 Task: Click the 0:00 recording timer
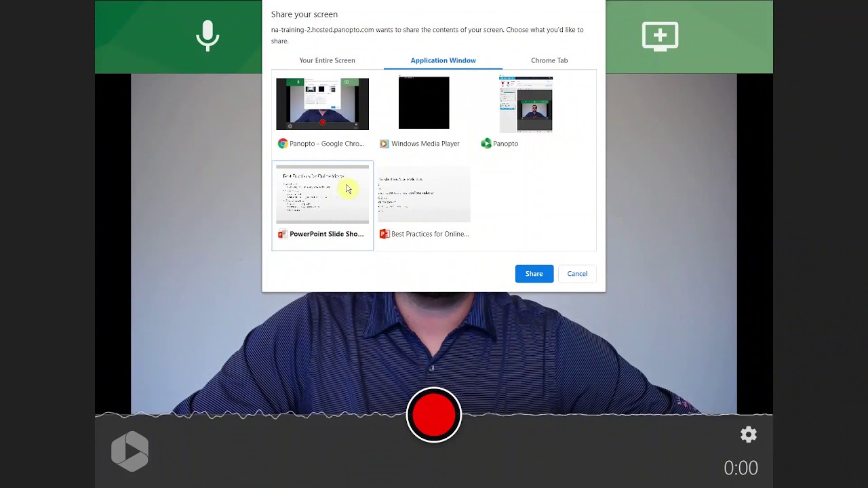[741, 468]
